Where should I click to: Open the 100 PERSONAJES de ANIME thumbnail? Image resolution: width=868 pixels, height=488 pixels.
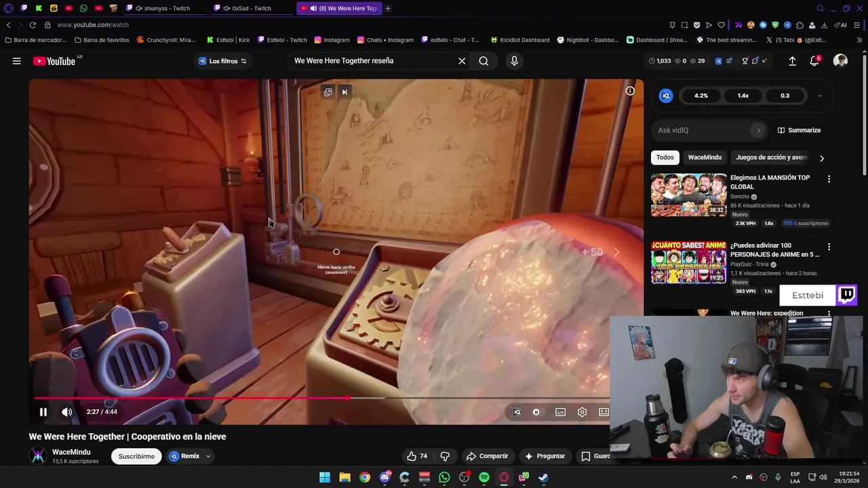pyautogui.click(x=688, y=262)
